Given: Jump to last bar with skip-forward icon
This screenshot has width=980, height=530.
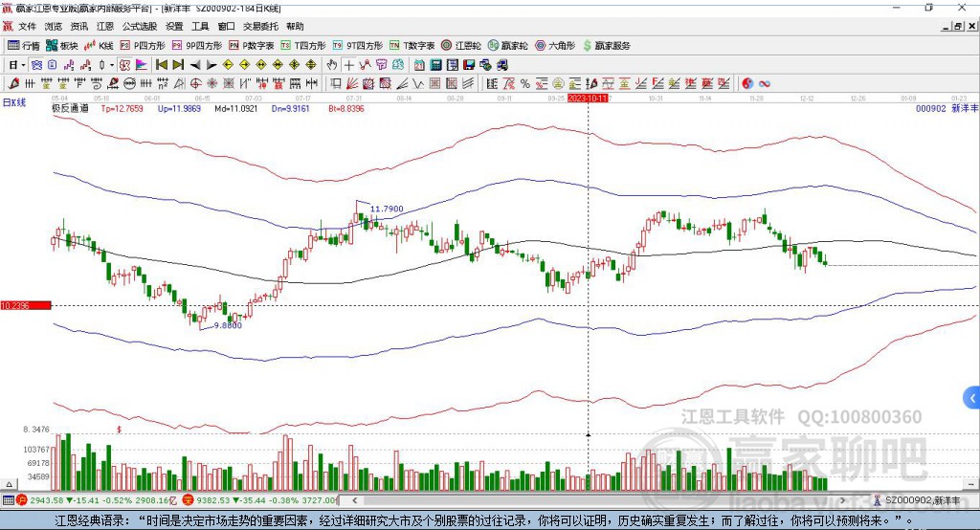Looking at the screenshot, I should pyautogui.click(x=178, y=65).
